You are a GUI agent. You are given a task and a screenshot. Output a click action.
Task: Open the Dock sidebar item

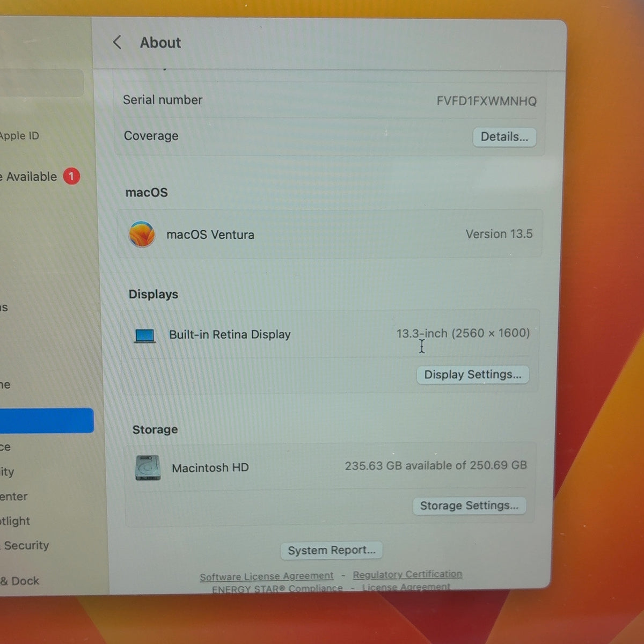click(20, 581)
